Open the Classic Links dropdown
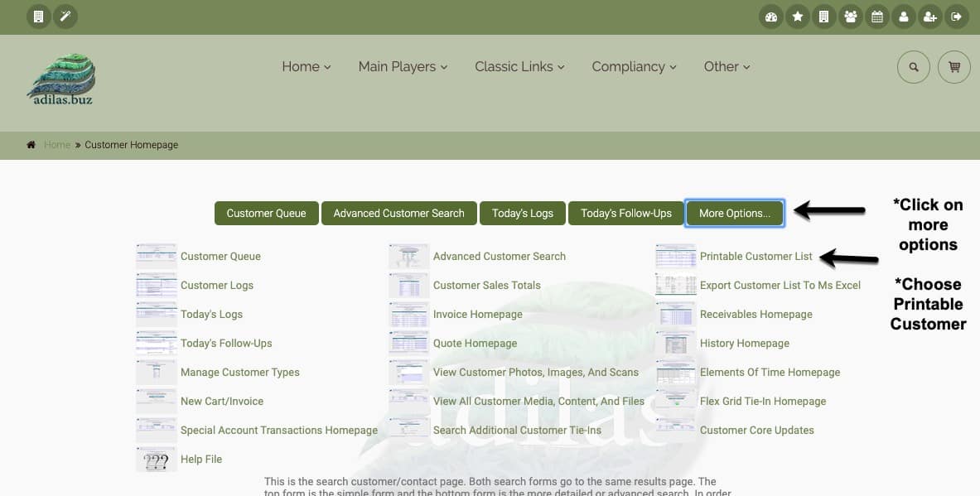The image size is (980, 496). (x=519, y=67)
